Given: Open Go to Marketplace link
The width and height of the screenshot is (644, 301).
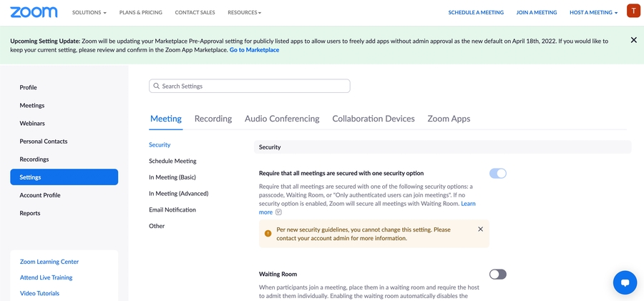Looking at the screenshot, I should click(254, 50).
